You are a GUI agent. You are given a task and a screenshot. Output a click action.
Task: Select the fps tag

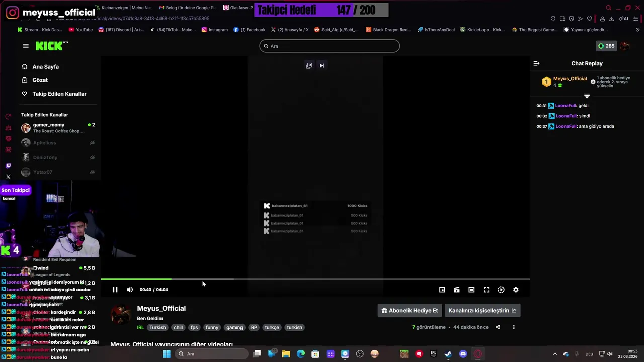[194, 327]
